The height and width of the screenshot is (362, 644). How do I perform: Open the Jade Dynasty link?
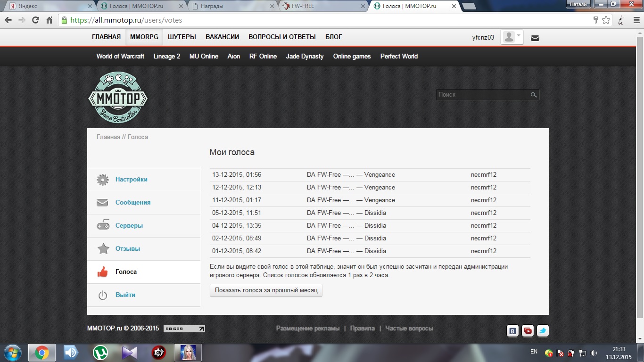point(305,56)
